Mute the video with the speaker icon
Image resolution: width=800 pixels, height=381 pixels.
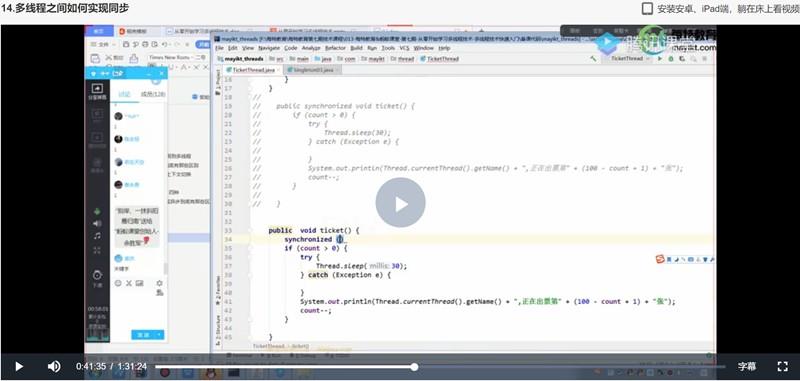(54, 366)
